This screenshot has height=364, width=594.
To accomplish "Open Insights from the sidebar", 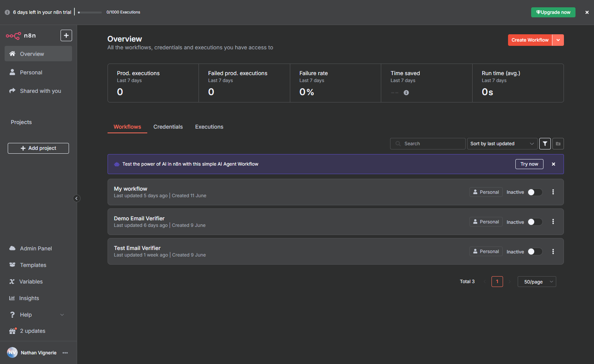I will click(x=29, y=298).
